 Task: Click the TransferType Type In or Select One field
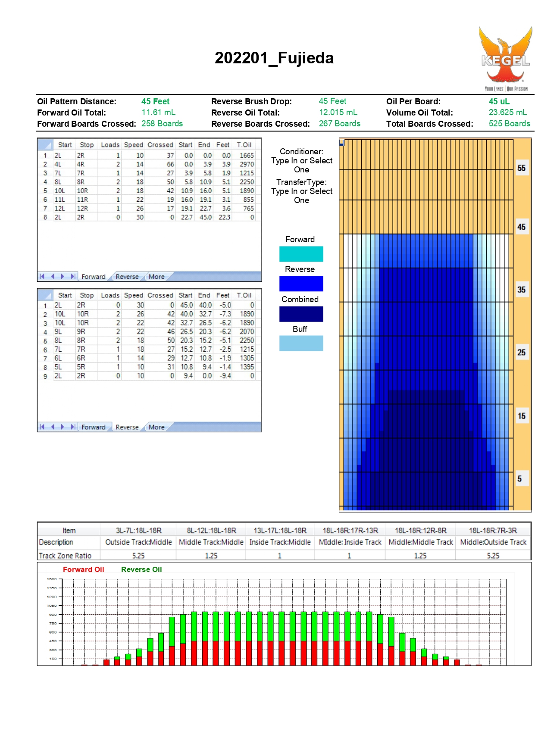point(302,191)
